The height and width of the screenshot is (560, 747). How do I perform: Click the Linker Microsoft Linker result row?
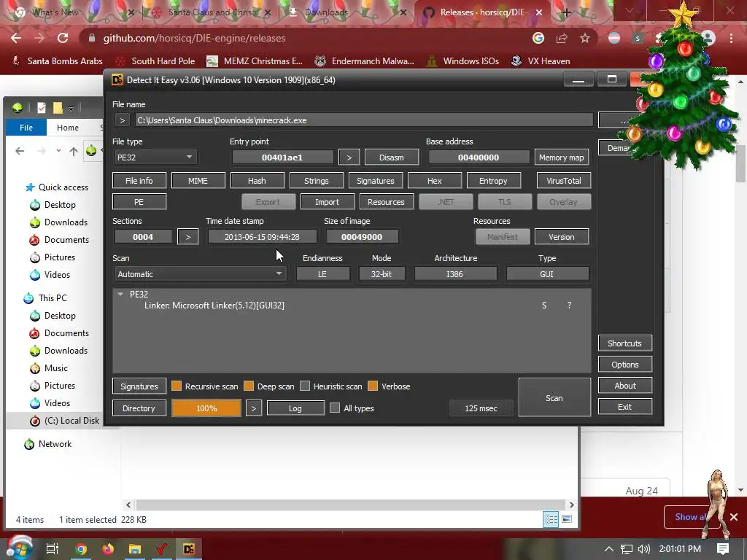[352, 306]
